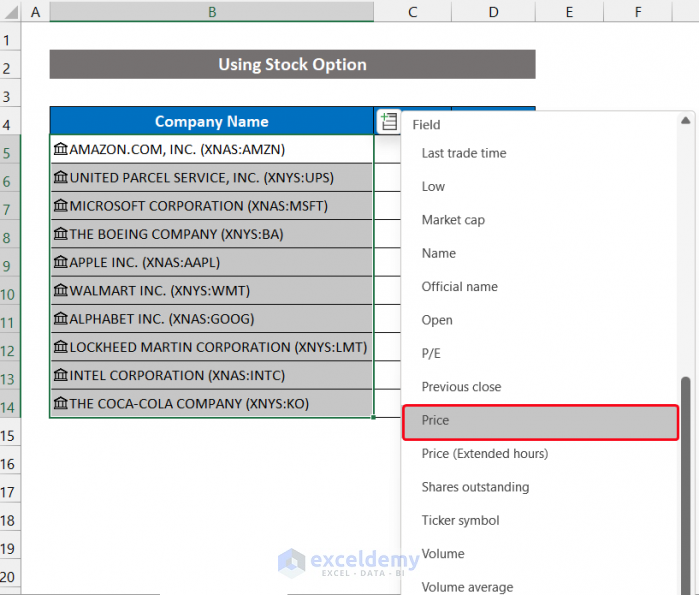
Task: Click the stock icon next to WALMART INC.
Action: pos(61,290)
